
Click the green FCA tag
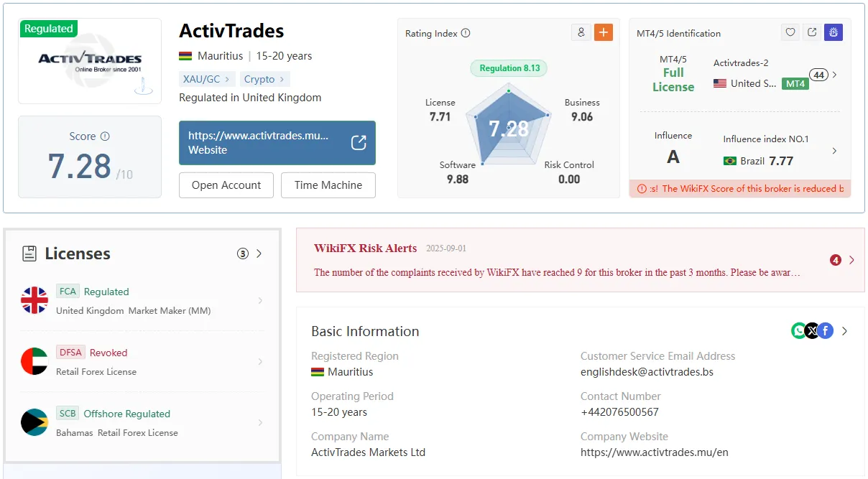coord(68,292)
